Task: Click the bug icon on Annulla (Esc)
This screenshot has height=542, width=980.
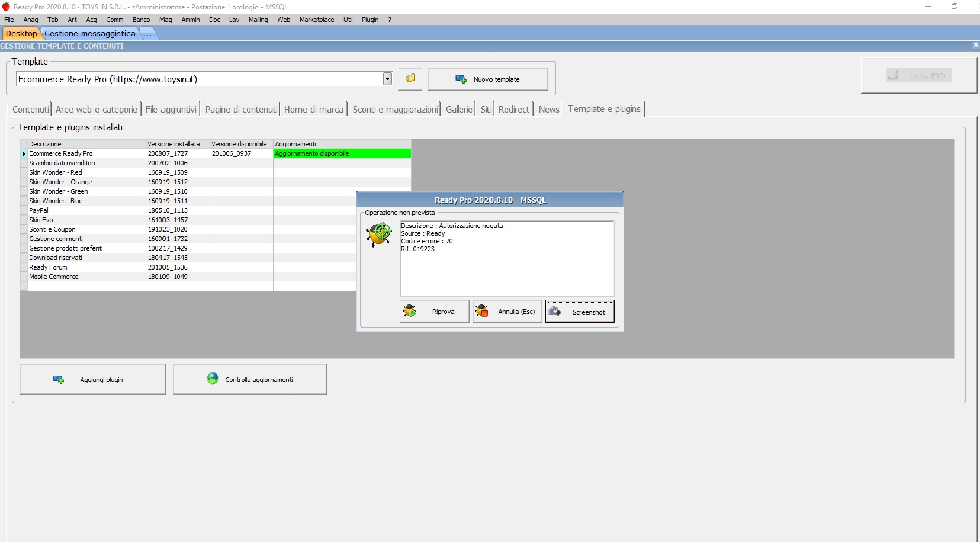Action: coord(483,311)
